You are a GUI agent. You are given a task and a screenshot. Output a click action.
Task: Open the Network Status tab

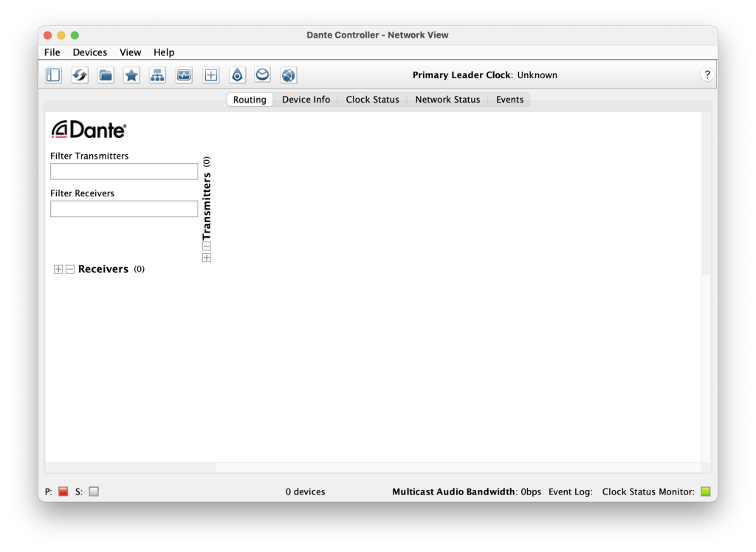[447, 100]
